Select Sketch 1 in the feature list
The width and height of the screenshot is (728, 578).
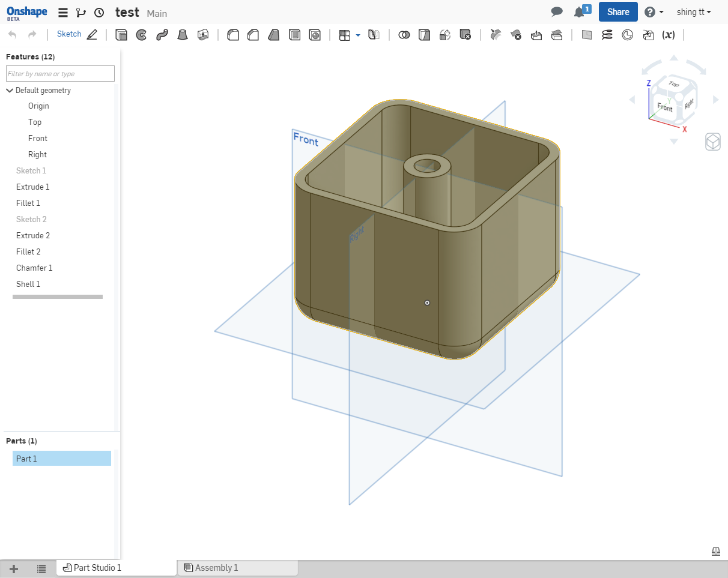pyautogui.click(x=31, y=170)
